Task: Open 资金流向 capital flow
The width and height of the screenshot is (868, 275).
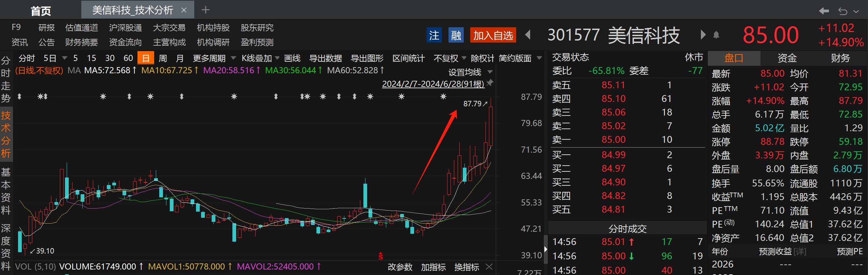Action: (x=126, y=42)
